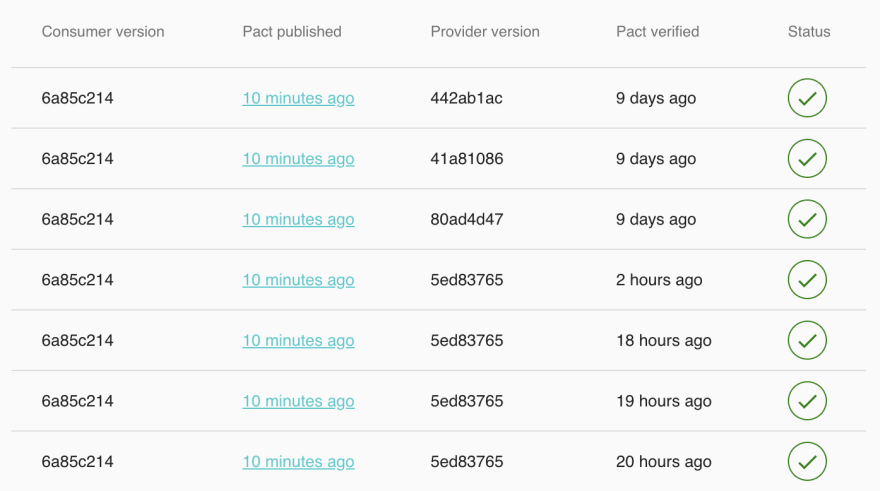Select the Pact verified column header
The width and height of the screenshot is (880, 491).
[658, 32]
